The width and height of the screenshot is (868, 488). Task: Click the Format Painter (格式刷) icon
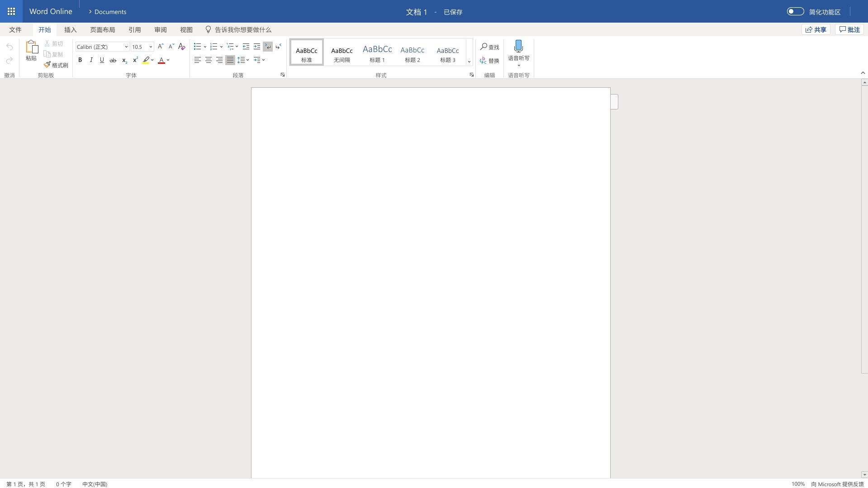[x=47, y=65]
